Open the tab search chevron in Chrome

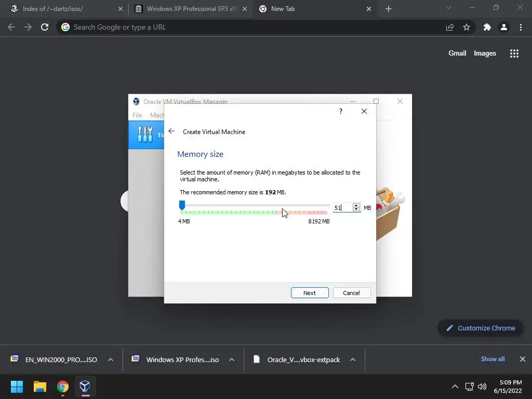click(448, 7)
